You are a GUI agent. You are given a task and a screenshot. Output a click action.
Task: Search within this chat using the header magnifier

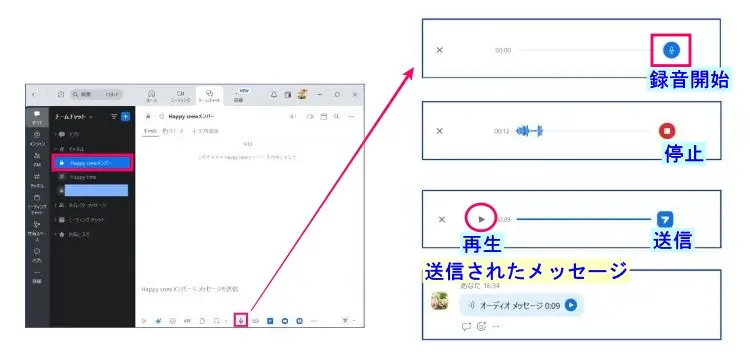[x=337, y=116]
